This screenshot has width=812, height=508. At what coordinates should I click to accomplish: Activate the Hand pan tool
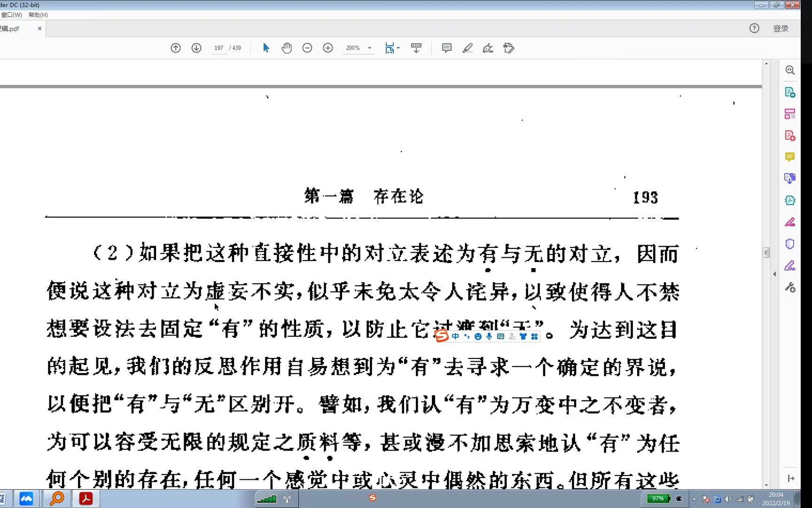pyautogui.click(x=287, y=48)
